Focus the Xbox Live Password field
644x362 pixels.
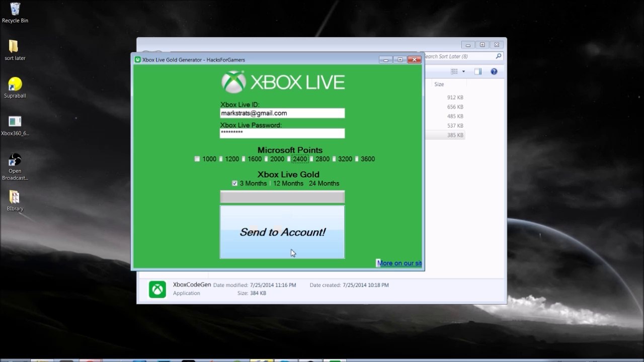(x=282, y=133)
